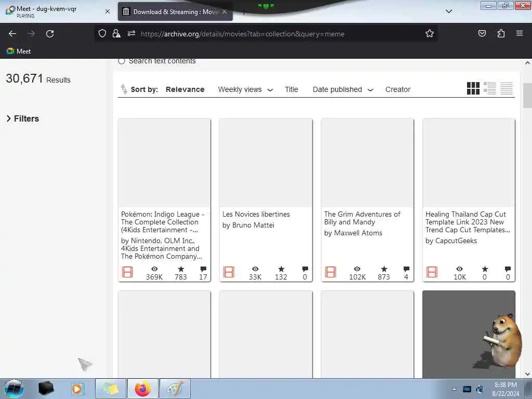This screenshot has height=399, width=532.
Task: Select the Search text contents radio button
Action: [x=122, y=61]
